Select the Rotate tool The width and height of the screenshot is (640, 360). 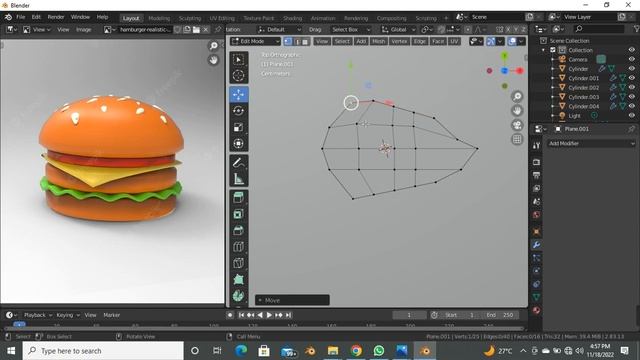(x=239, y=111)
